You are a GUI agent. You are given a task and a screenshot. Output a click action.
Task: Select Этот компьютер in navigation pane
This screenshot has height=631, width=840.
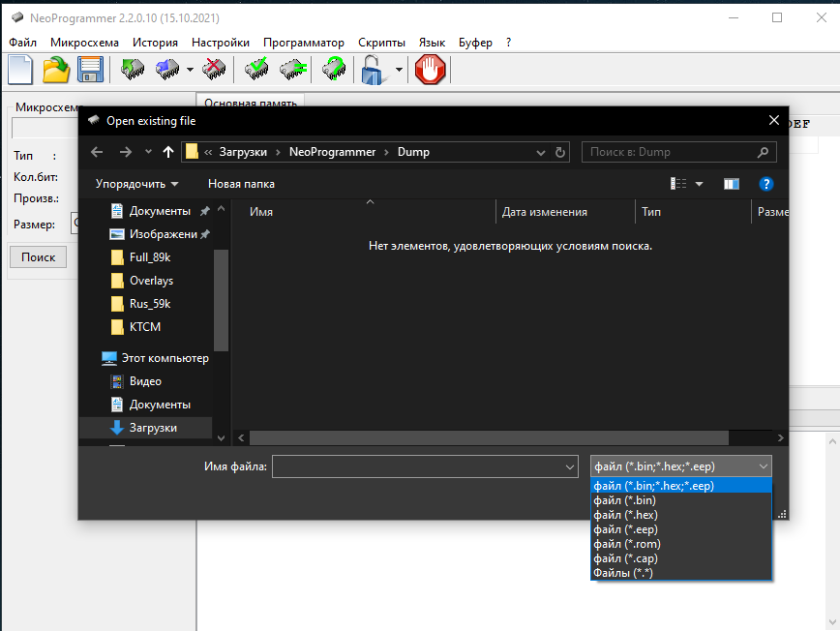click(156, 358)
